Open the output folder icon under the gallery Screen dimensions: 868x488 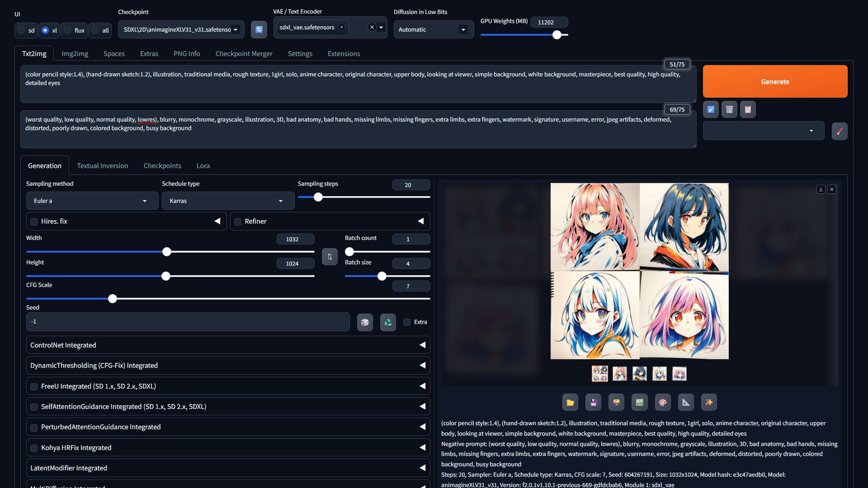(570, 402)
